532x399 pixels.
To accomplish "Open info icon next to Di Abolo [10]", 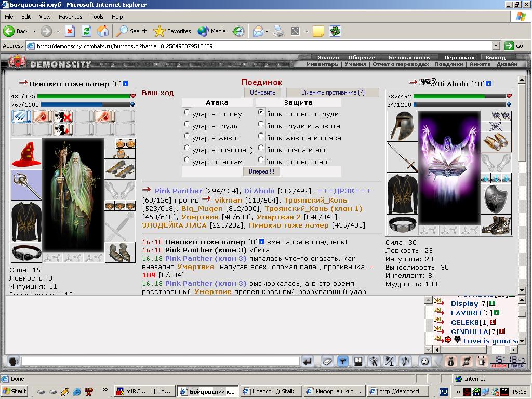I will (x=488, y=84).
